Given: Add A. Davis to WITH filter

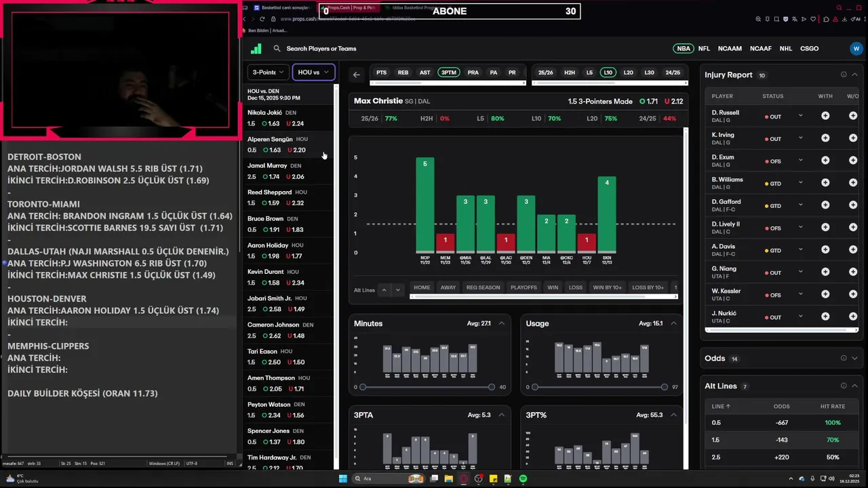Looking at the screenshot, I should 825,250.
